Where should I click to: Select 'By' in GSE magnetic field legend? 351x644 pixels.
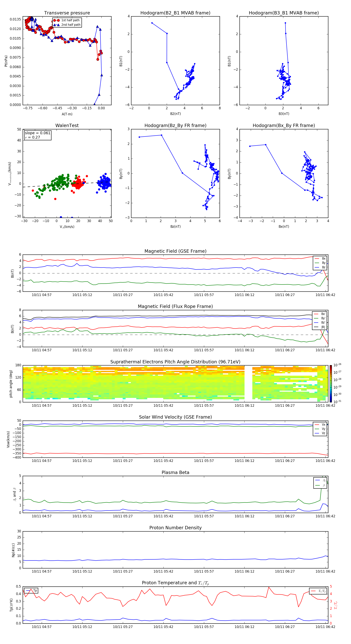320,263
